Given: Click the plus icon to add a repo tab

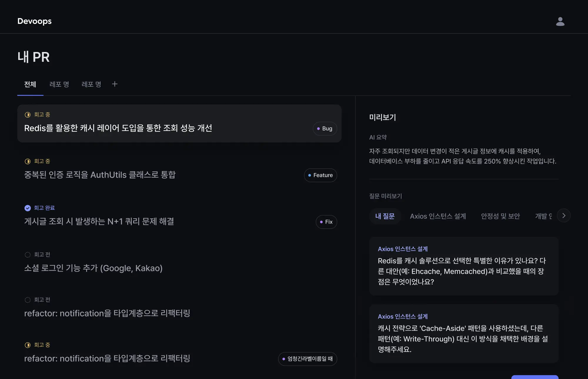Looking at the screenshot, I should click(115, 84).
